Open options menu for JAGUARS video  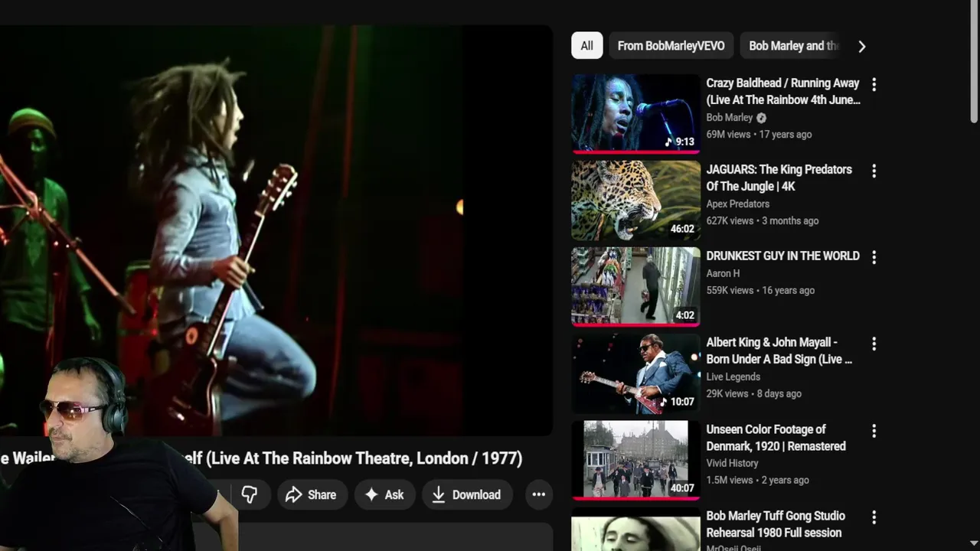click(x=874, y=171)
